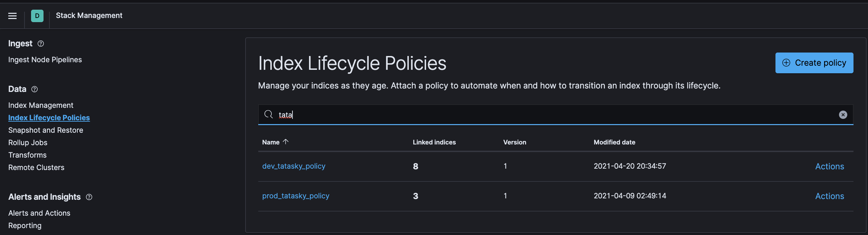Viewport: 868px width, 235px height.
Task: Click the search magnifier icon
Action: click(268, 114)
